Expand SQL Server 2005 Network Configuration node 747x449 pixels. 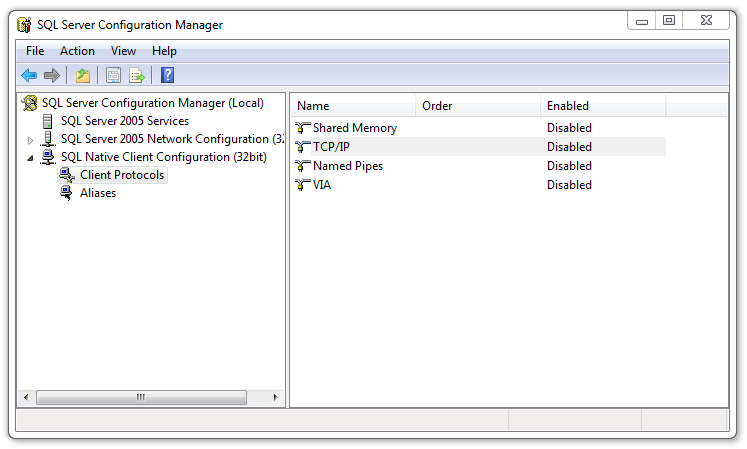point(30,140)
